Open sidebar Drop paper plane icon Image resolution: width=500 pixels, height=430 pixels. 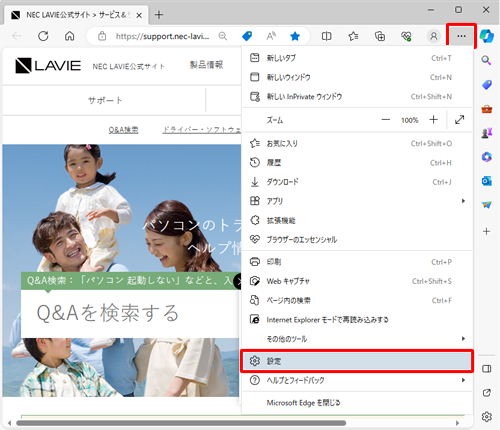[487, 205]
